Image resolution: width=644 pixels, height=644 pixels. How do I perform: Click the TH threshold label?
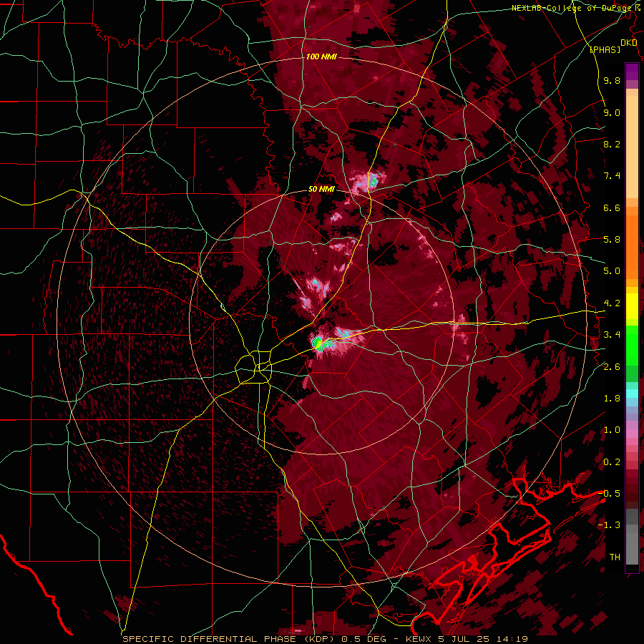(x=615, y=557)
